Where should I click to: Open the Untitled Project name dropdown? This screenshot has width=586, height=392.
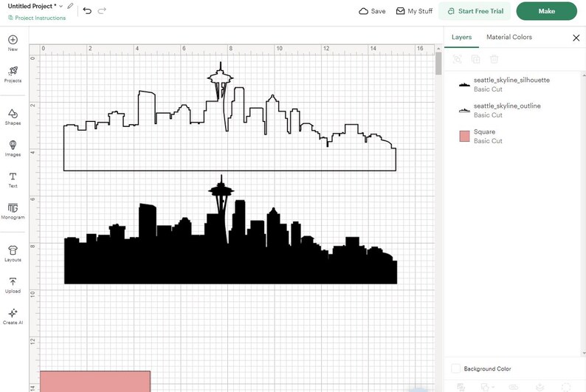click(61, 7)
